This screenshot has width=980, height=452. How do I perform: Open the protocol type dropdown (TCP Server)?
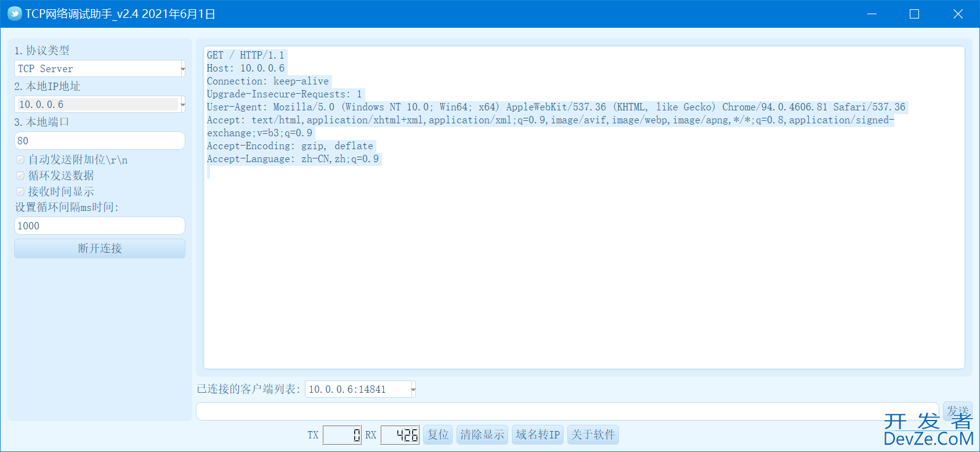click(100, 68)
